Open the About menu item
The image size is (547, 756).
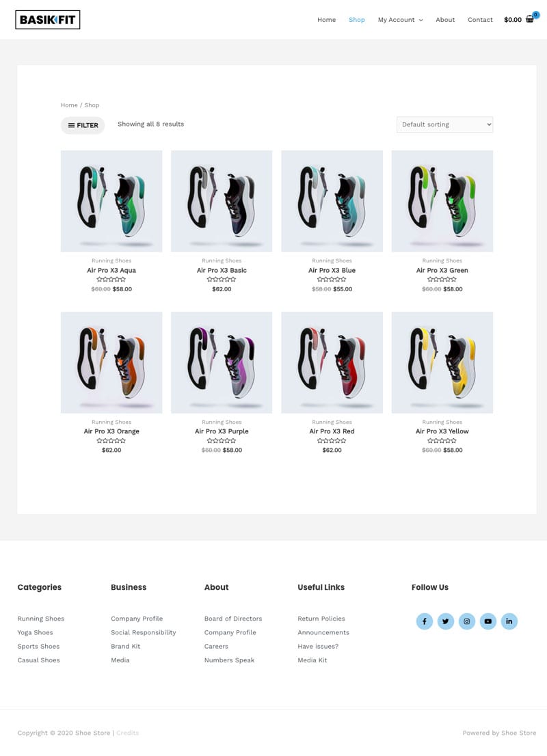(445, 20)
